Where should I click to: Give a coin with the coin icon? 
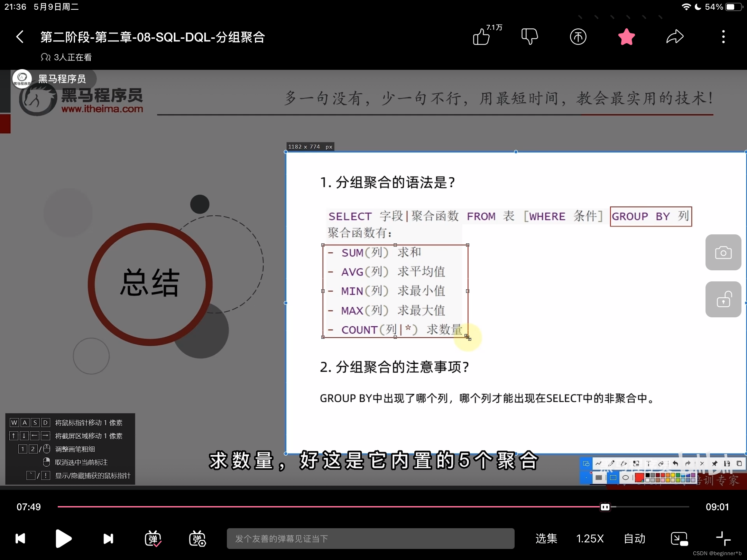point(578,37)
